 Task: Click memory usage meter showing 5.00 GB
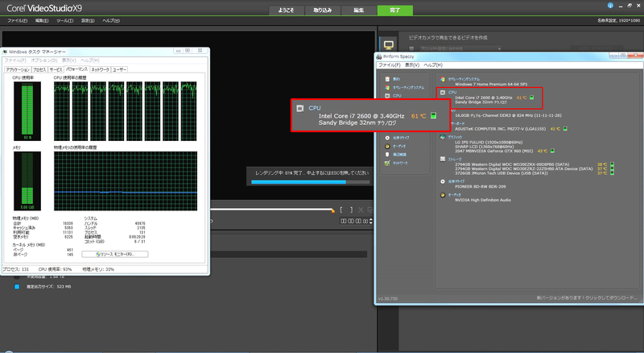[27, 181]
